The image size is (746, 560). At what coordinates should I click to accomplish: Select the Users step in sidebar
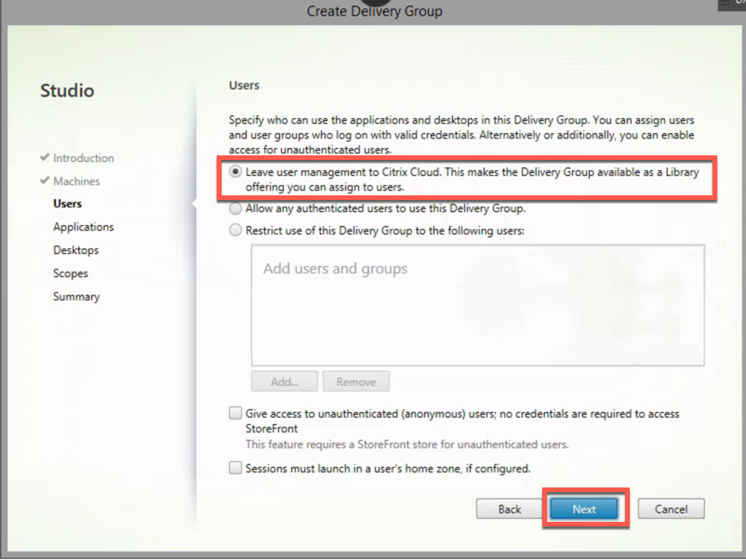(68, 204)
